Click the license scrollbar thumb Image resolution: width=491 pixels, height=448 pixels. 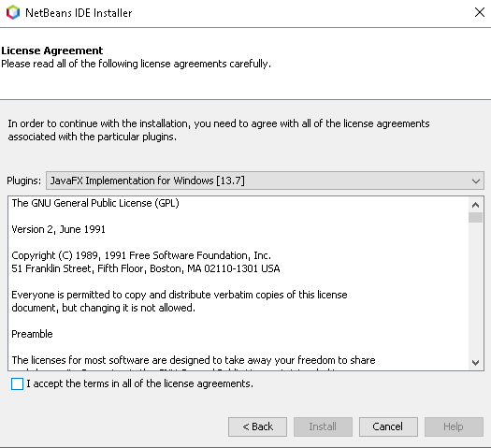(475, 217)
